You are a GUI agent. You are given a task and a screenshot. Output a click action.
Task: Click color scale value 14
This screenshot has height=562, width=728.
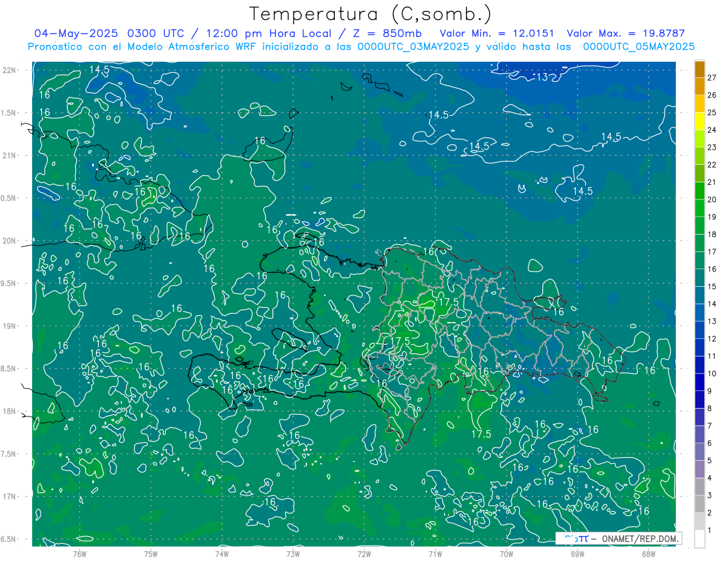[712, 304]
